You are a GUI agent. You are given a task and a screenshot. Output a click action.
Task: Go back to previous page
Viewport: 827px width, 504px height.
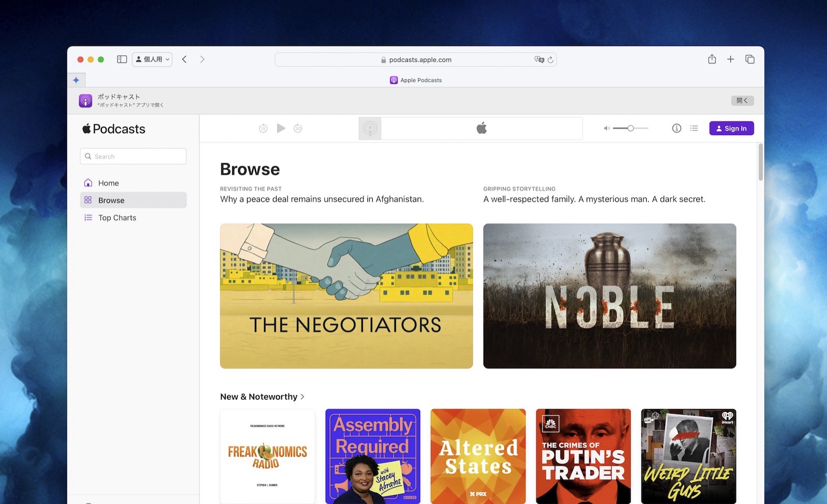[185, 59]
